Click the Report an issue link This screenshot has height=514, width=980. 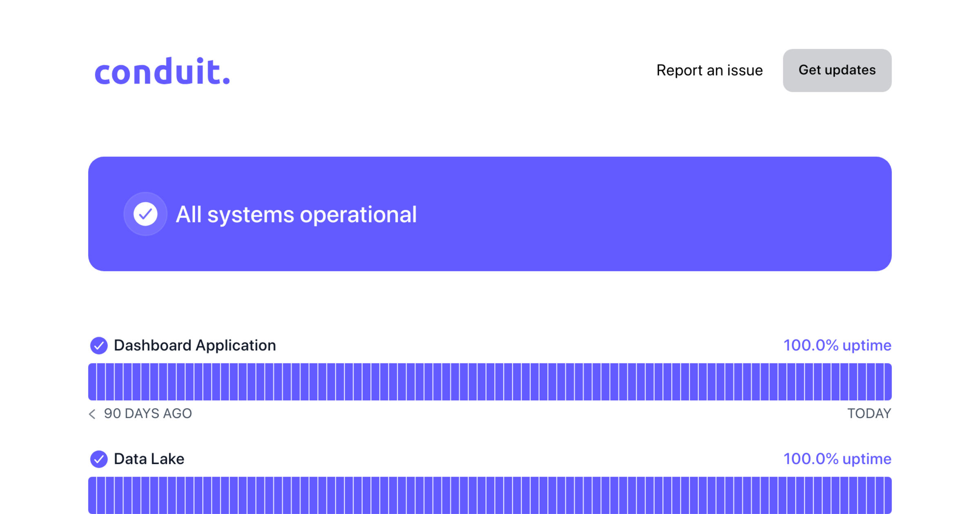point(709,70)
